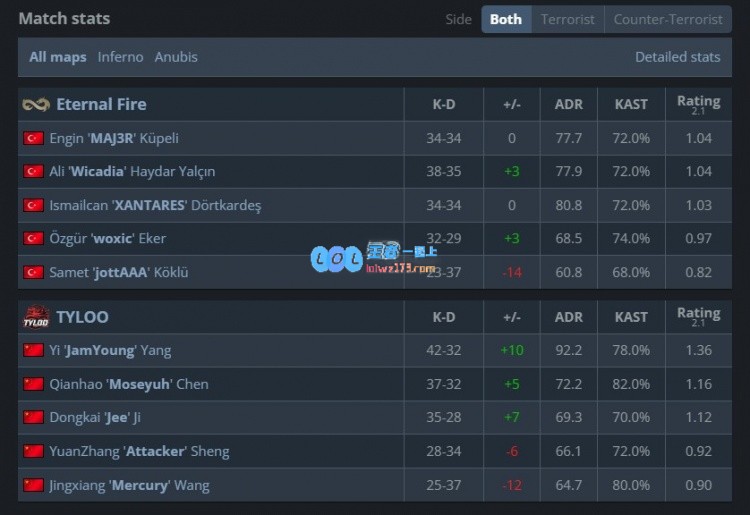The width and height of the screenshot is (750, 515).
Task: Open Ali 'Wicadia' Haydar Yalçın's player profile
Action: tap(132, 172)
